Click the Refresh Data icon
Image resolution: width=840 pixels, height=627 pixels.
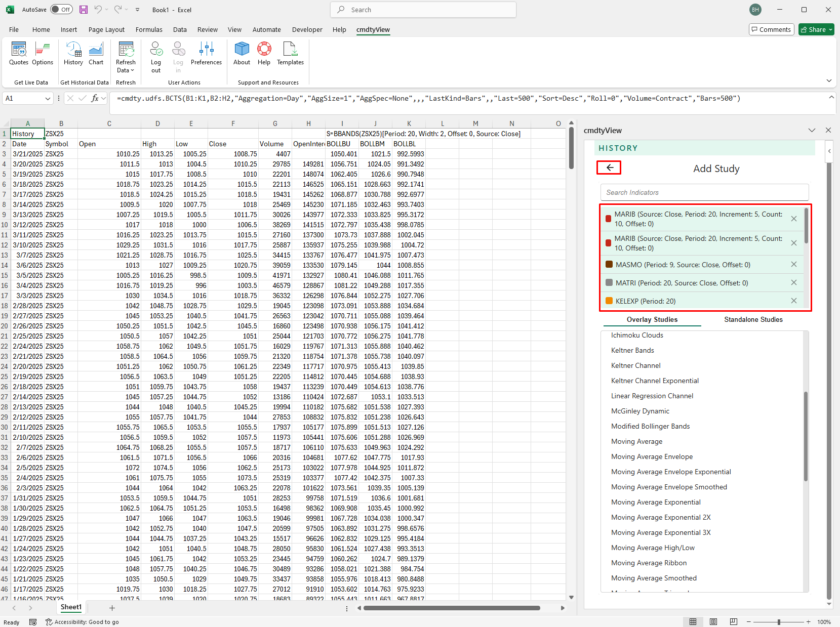tap(126, 50)
